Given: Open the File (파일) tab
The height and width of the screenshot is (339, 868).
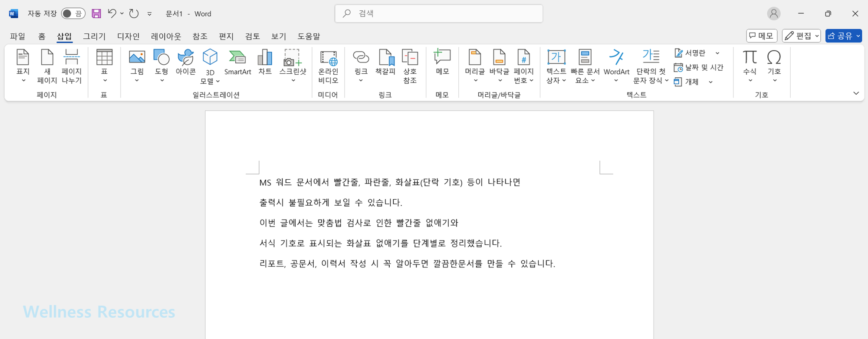Looking at the screenshot, I should pos(18,36).
